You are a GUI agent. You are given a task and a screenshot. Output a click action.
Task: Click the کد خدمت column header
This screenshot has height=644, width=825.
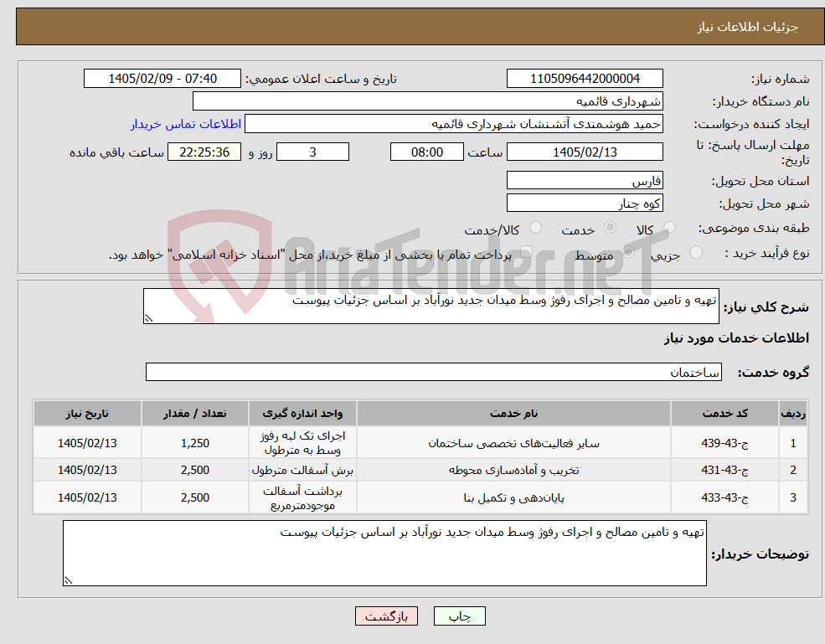(724, 414)
